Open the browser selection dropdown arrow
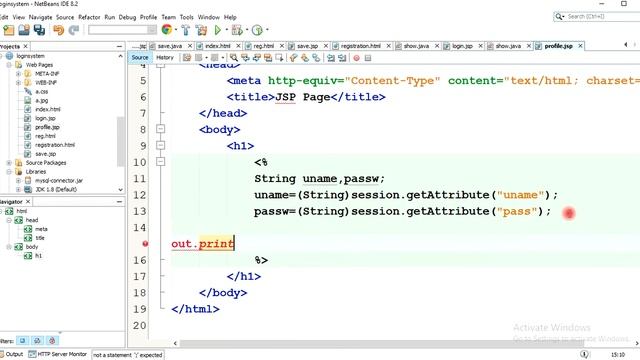This screenshot has height=360, width=640. [176, 30]
